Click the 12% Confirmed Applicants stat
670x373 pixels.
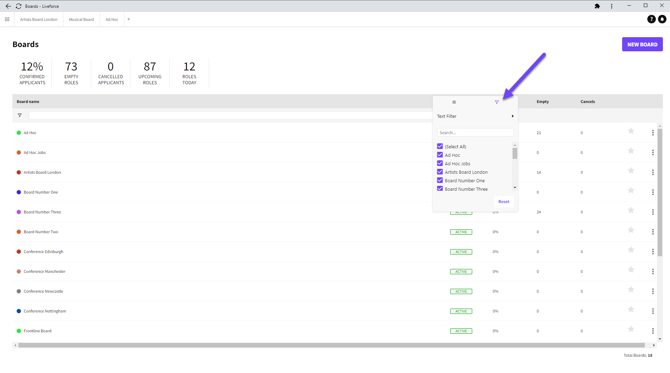tap(32, 73)
